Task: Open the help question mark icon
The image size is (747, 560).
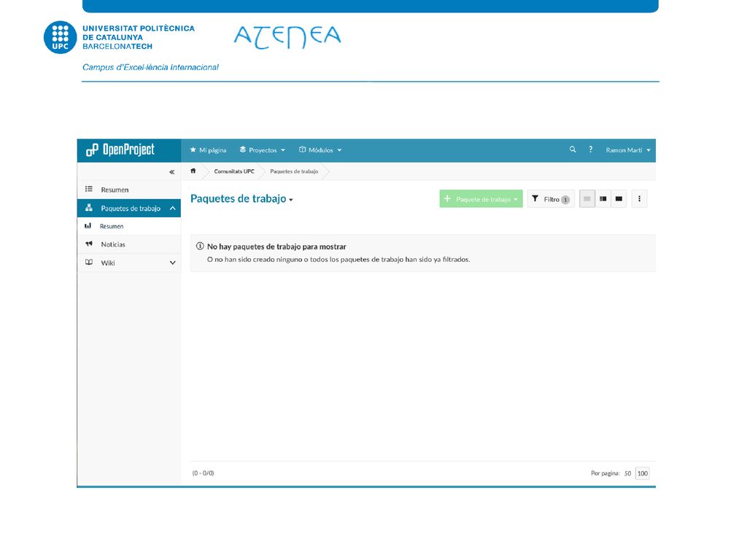Action: point(591,149)
